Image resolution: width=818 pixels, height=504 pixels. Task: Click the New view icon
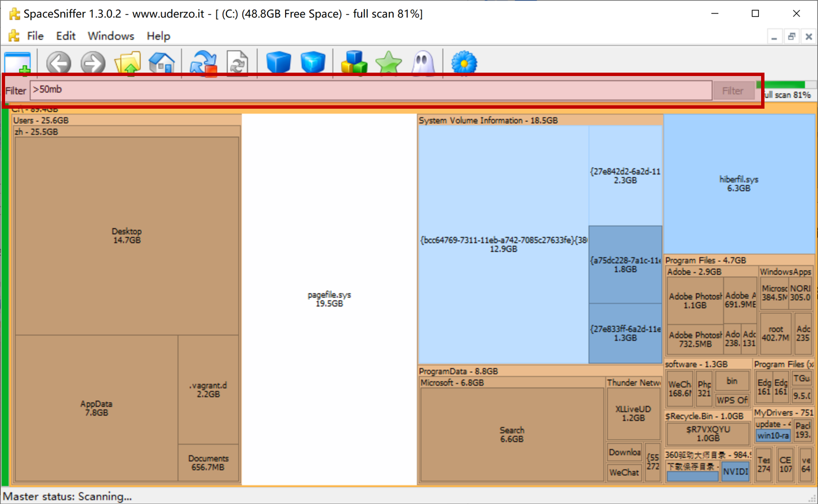pos(17,63)
